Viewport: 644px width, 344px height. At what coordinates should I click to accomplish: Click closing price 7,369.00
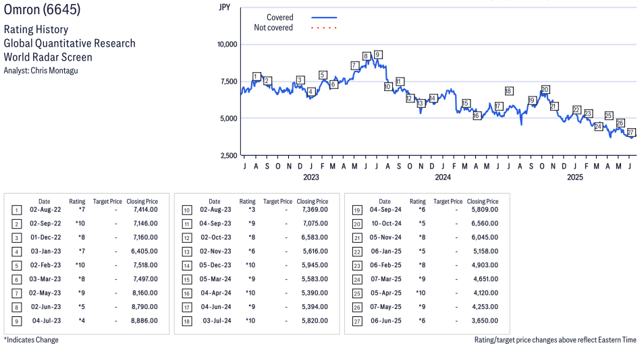[x=315, y=210]
